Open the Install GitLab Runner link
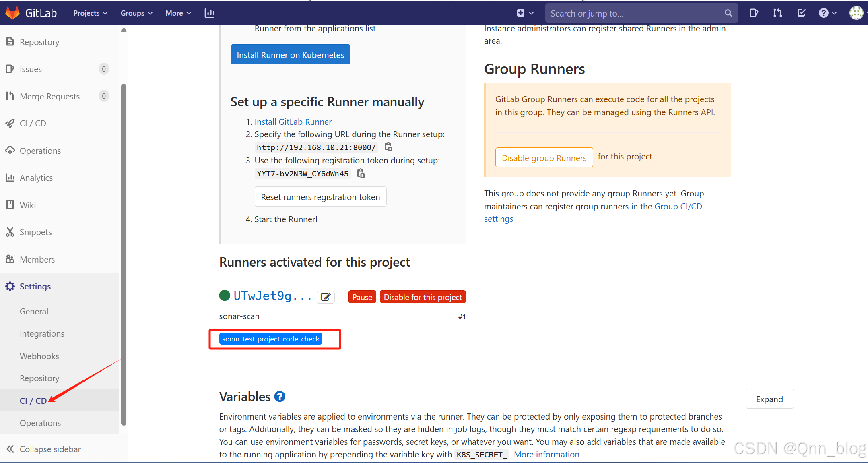Screen dimensions: 868x463 (x=293, y=122)
